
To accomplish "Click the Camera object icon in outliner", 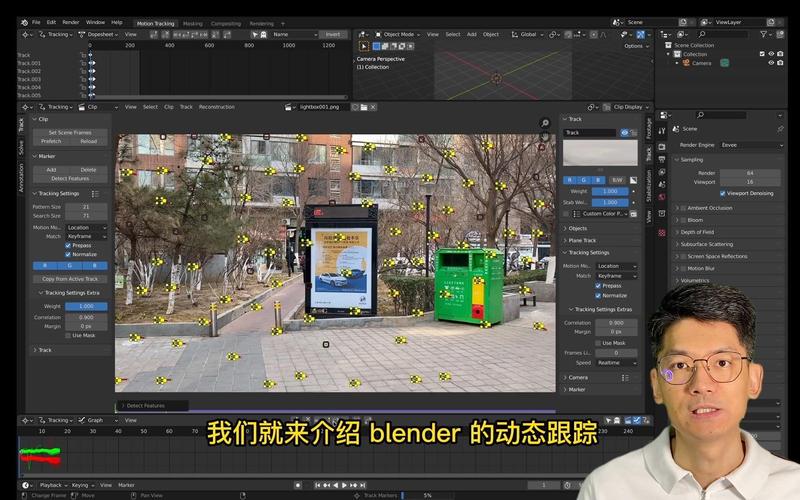I will click(686, 63).
